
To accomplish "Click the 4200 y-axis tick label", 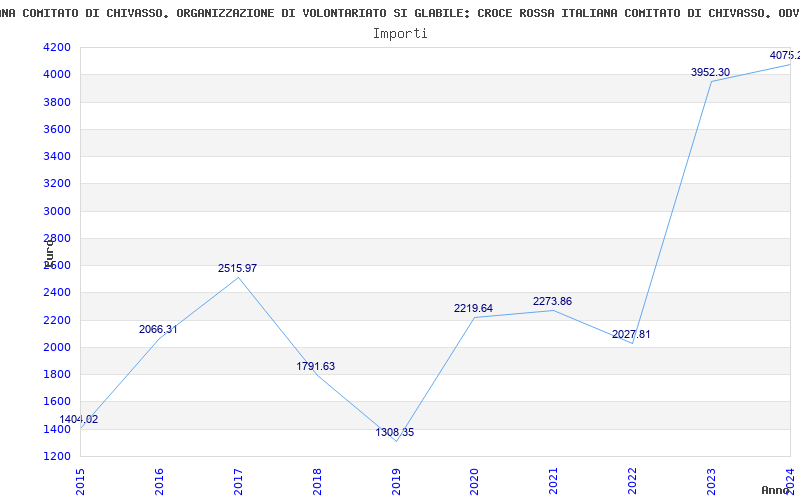I will pyautogui.click(x=57, y=47).
